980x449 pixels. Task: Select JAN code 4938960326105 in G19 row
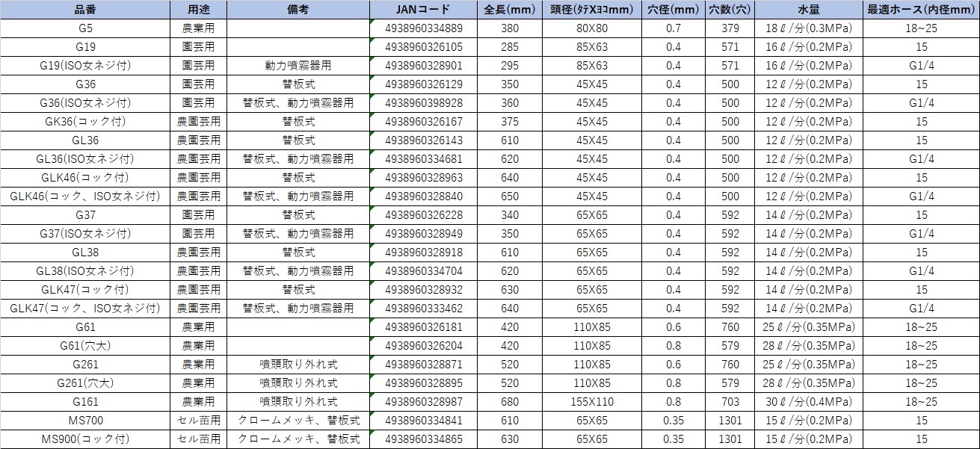[423, 47]
